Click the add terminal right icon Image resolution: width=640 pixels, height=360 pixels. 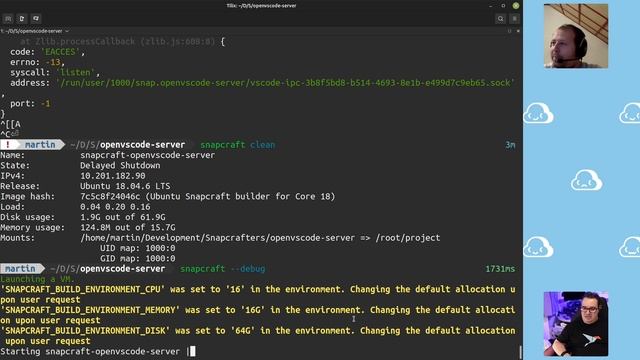[22, 19]
